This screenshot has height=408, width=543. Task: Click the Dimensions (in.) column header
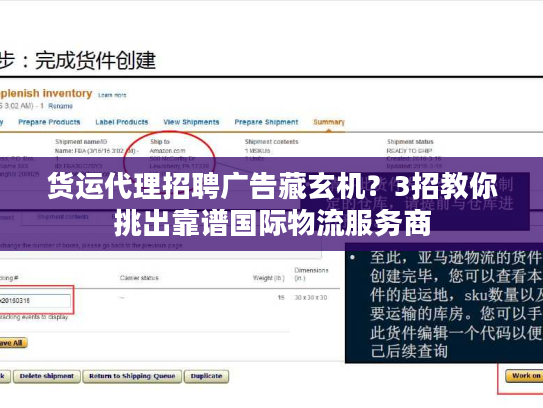click(x=311, y=274)
